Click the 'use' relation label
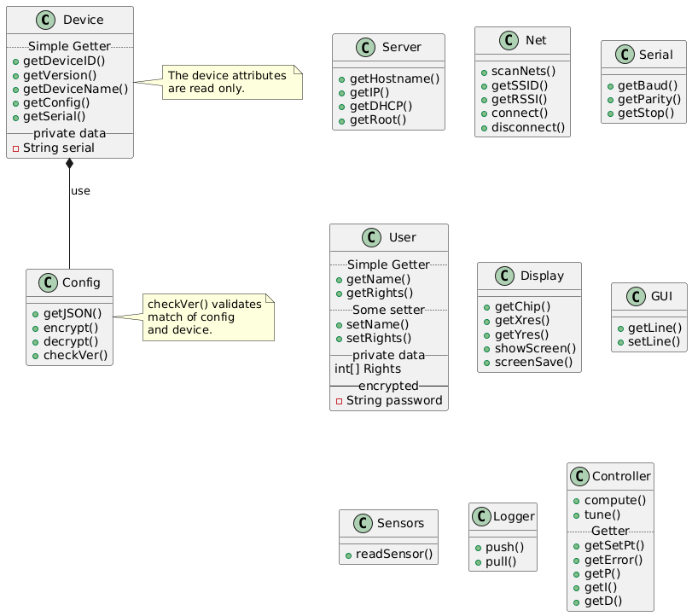 click(x=80, y=191)
